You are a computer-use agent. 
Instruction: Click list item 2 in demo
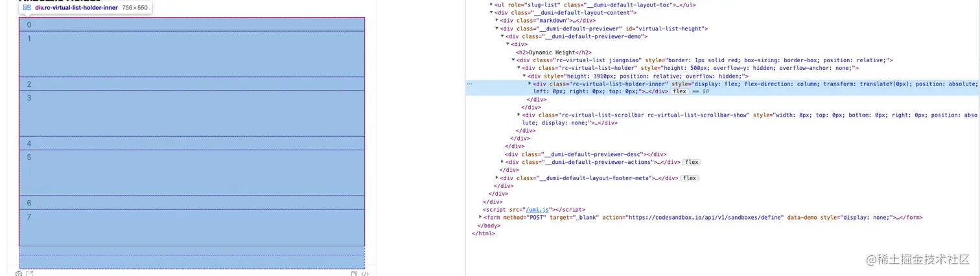[192, 84]
